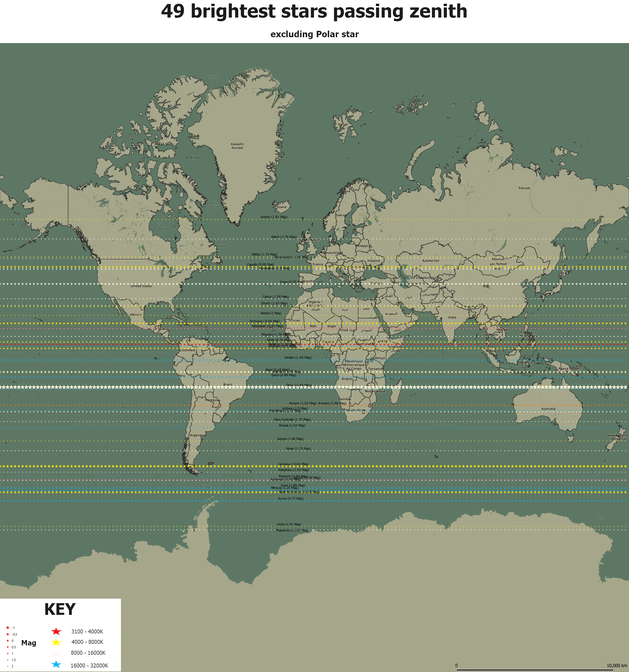Click the 'Namibia' country label

tap(344, 399)
